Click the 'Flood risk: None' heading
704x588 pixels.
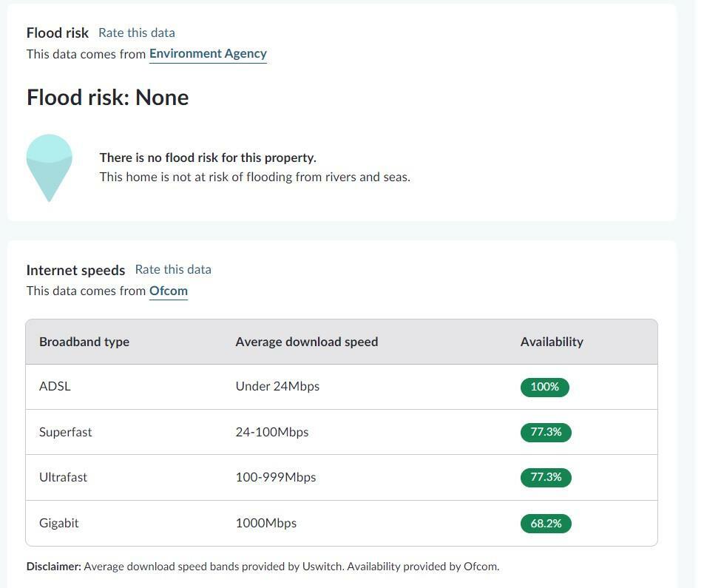[x=108, y=98]
